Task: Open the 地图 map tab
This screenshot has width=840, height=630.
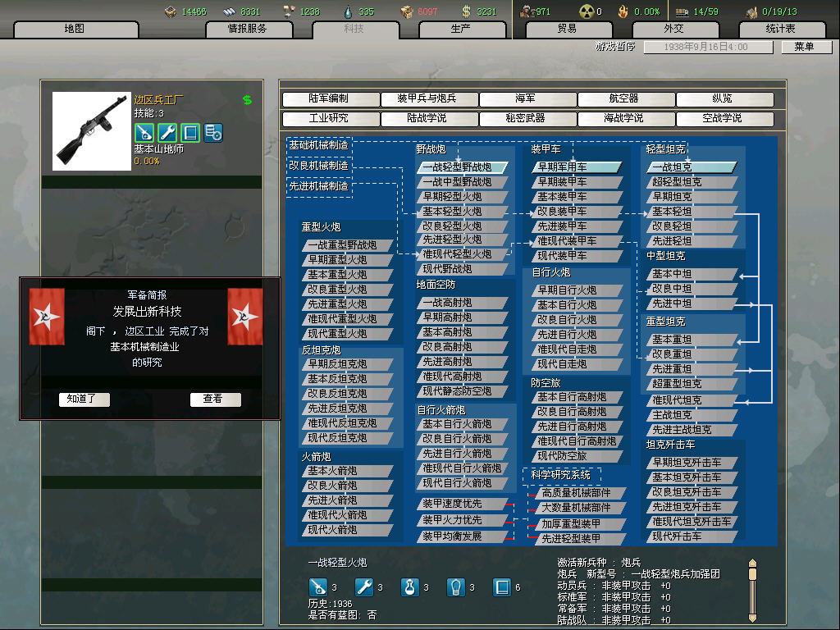Action: pos(75,29)
